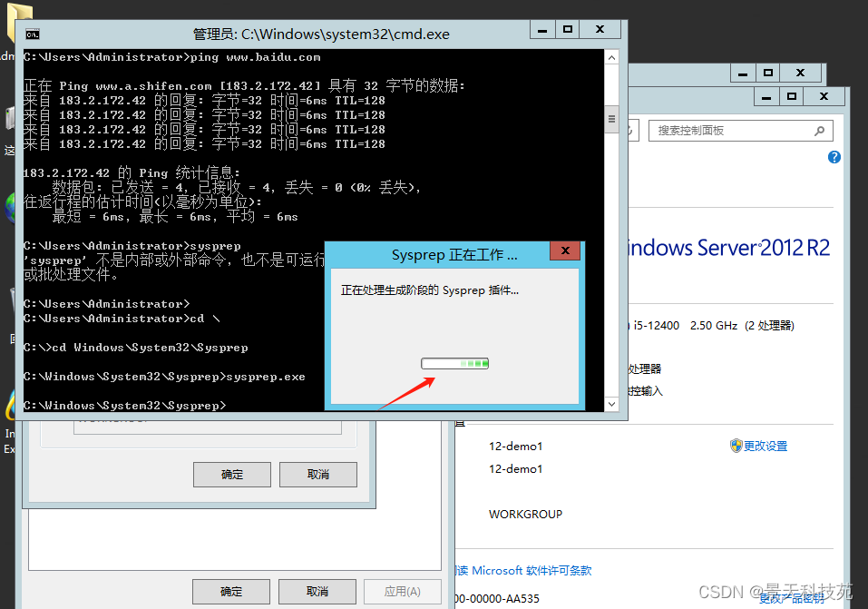Click 取消 next to the 应用(A) button

tap(317, 591)
